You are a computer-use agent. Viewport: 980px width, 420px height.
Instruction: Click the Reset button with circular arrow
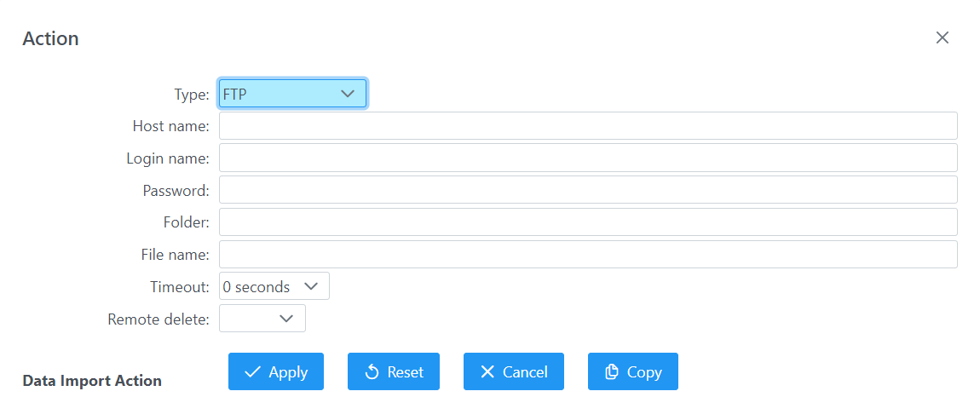point(394,371)
